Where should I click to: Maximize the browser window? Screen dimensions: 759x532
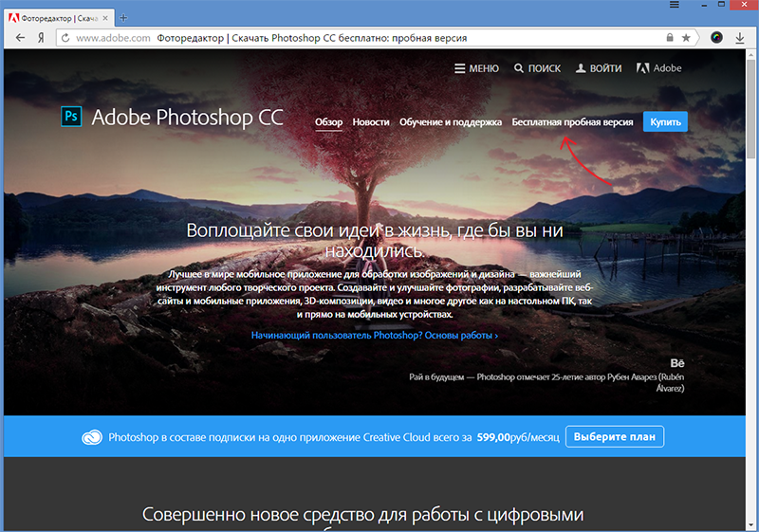pos(721,5)
